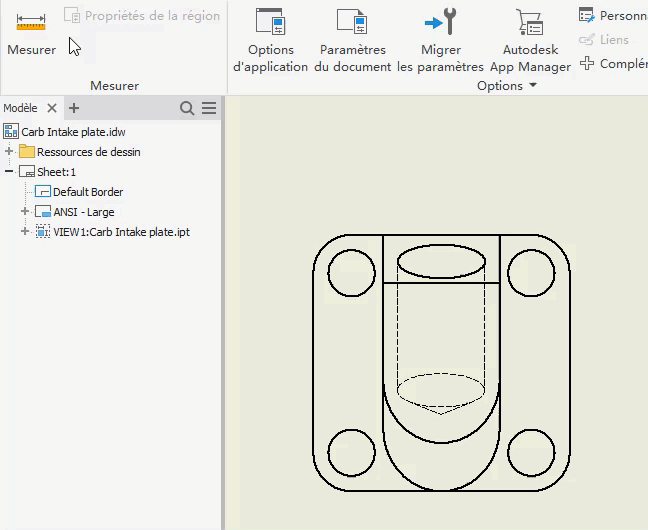
Task: Expand the Options panel dropdown arrow
Action: click(x=533, y=86)
